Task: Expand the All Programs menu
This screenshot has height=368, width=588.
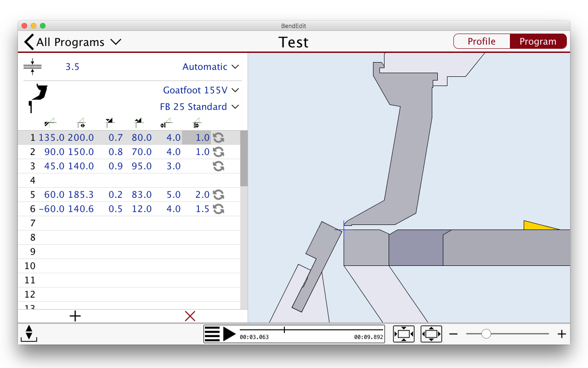Action: point(116,42)
